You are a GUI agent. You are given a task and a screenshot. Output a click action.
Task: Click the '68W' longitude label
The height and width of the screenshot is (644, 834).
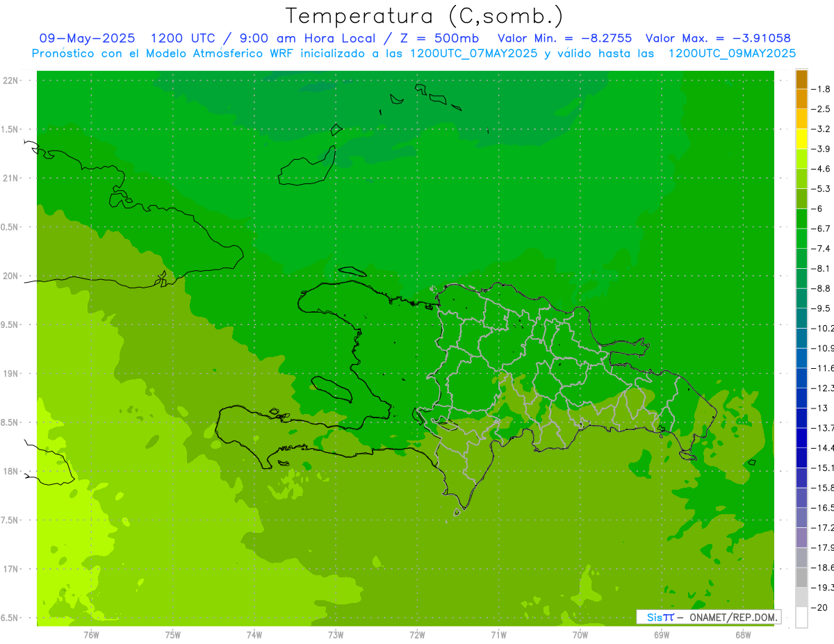743,634
